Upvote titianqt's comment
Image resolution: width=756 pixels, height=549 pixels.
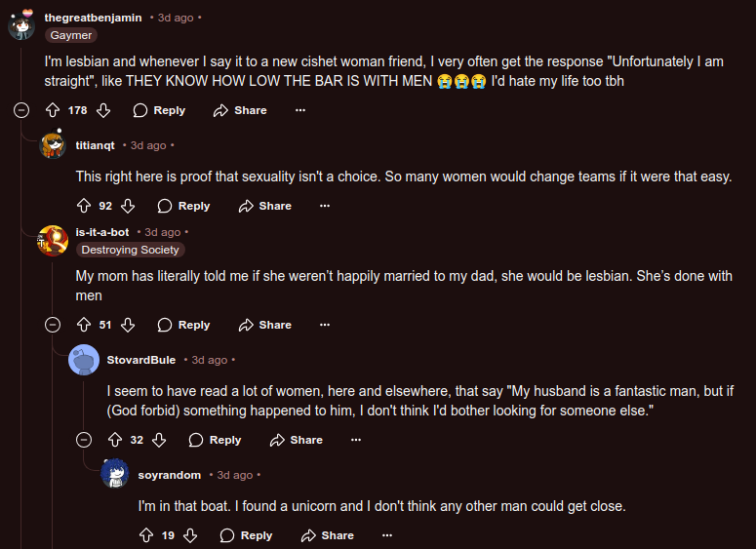coord(84,206)
